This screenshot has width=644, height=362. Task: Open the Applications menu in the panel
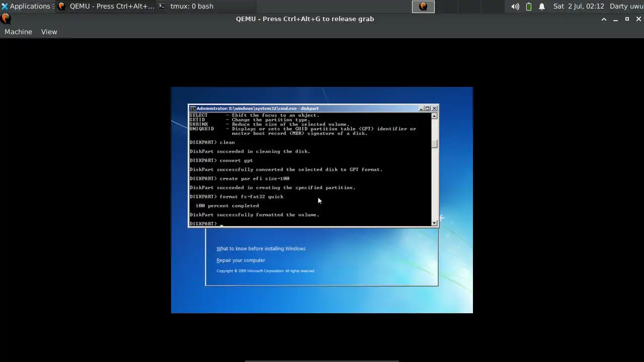[x=27, y=6]
